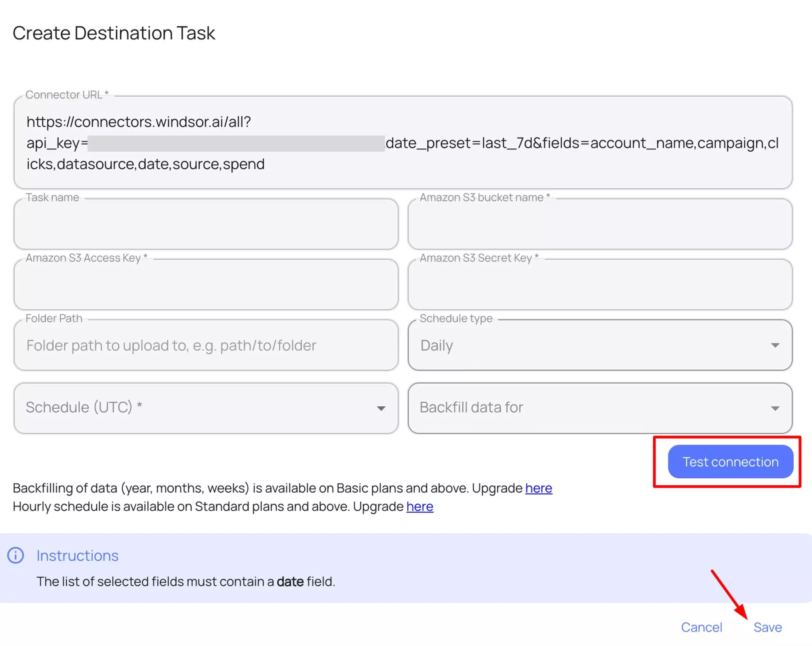Follow the Standard plans upgrade here link
Image resolution: width=812 pixels, height=646 pixels.
(x=420, y=507)
